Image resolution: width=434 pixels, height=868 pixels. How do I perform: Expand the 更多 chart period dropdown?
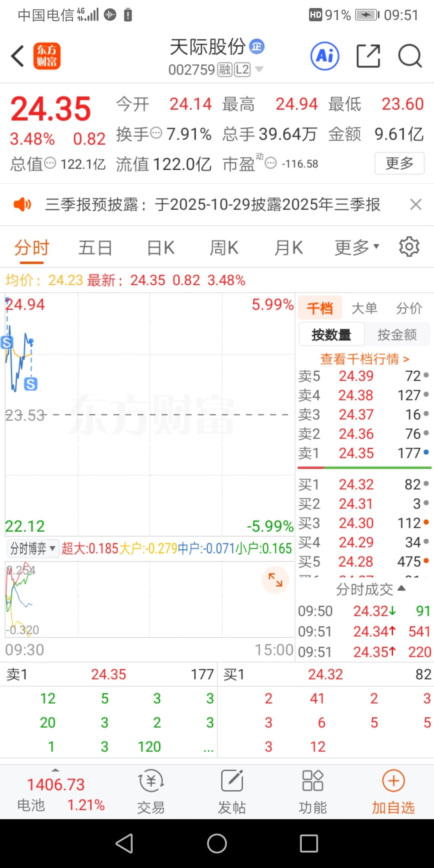(x=357, y=248)
